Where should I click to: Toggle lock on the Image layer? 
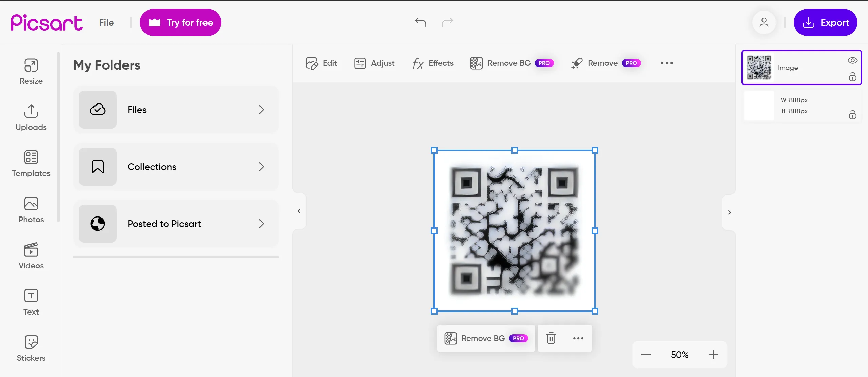coord(852,77)
